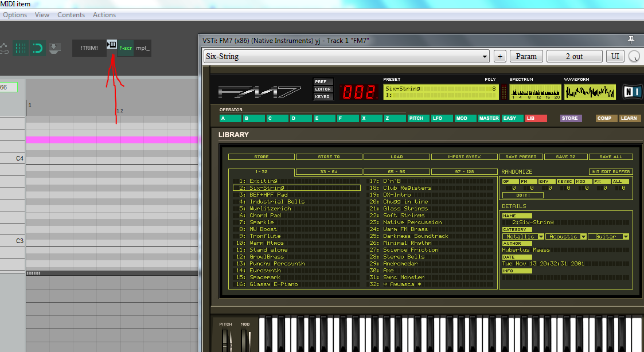
Task: Open the MOD page
Action: coord(465,118)
